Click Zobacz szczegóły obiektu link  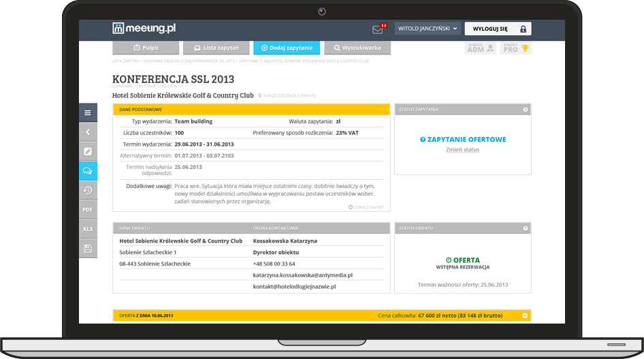pyautogui.click(x=287, y=95)
